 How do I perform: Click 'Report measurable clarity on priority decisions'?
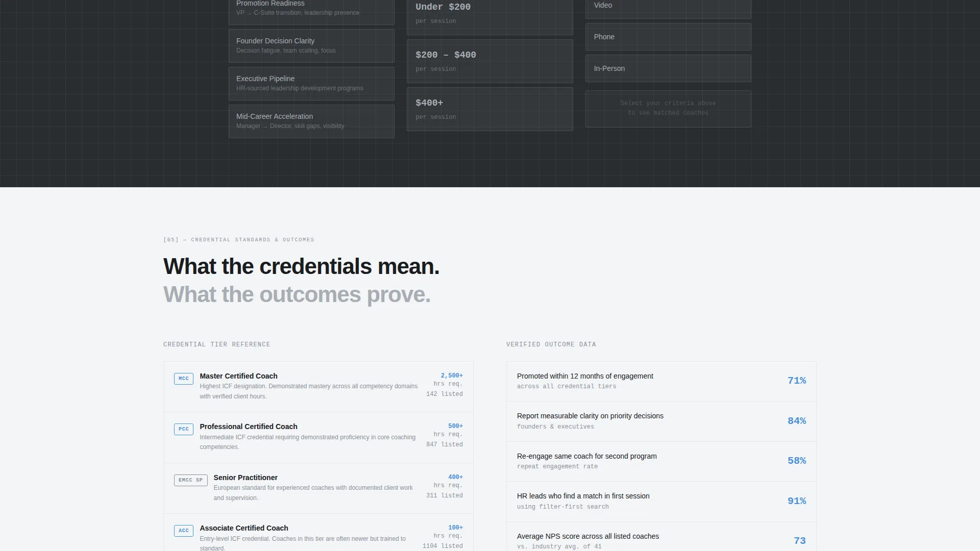coord(590,416)
